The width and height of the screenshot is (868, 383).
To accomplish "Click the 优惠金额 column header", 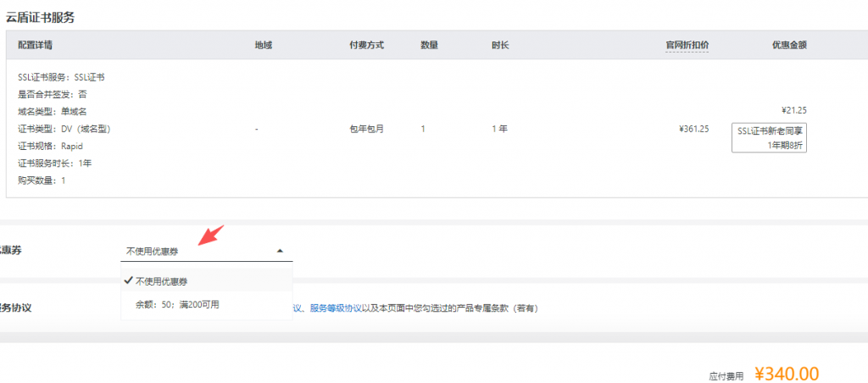I will [788, 45].
